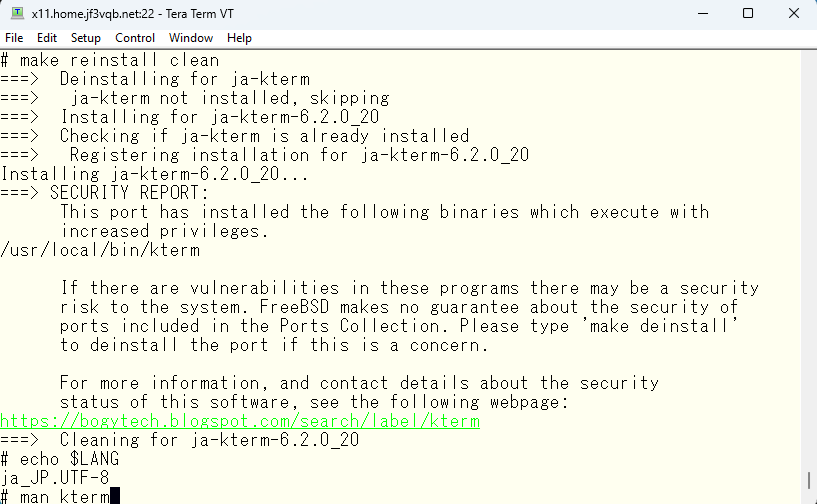Click the SECURITY REPORT heading text
This screenshot has height=504, width=817.
129,193
